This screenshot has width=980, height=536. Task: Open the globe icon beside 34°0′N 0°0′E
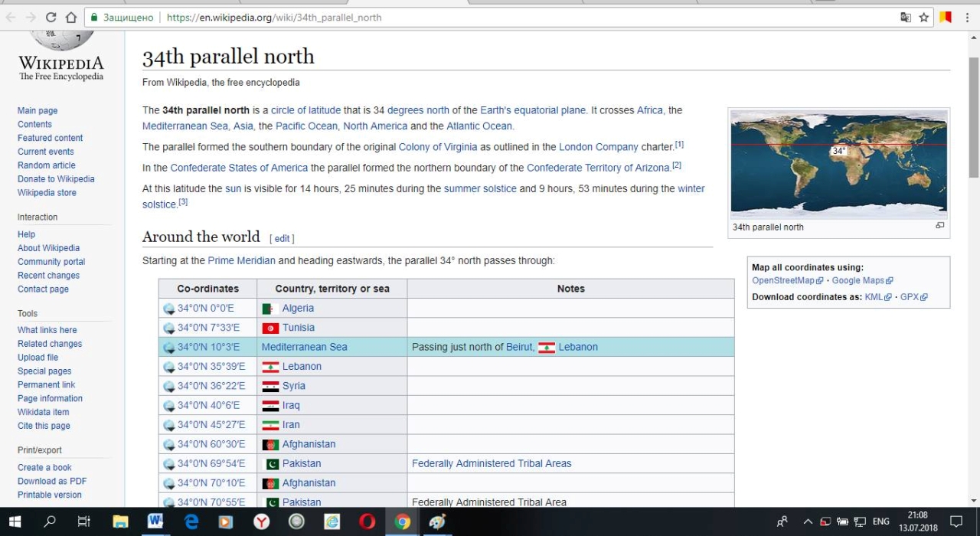click(169, 309)
